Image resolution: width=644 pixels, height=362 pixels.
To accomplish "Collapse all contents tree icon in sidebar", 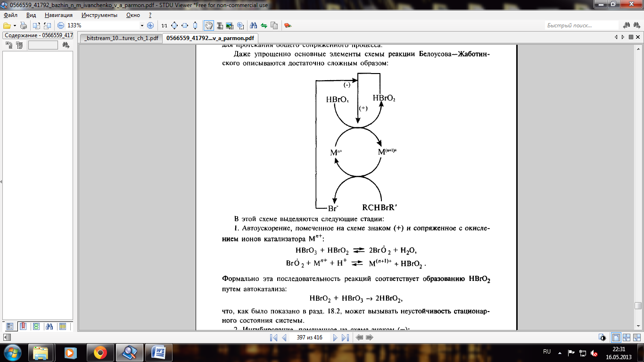I will tap(19, 45).
